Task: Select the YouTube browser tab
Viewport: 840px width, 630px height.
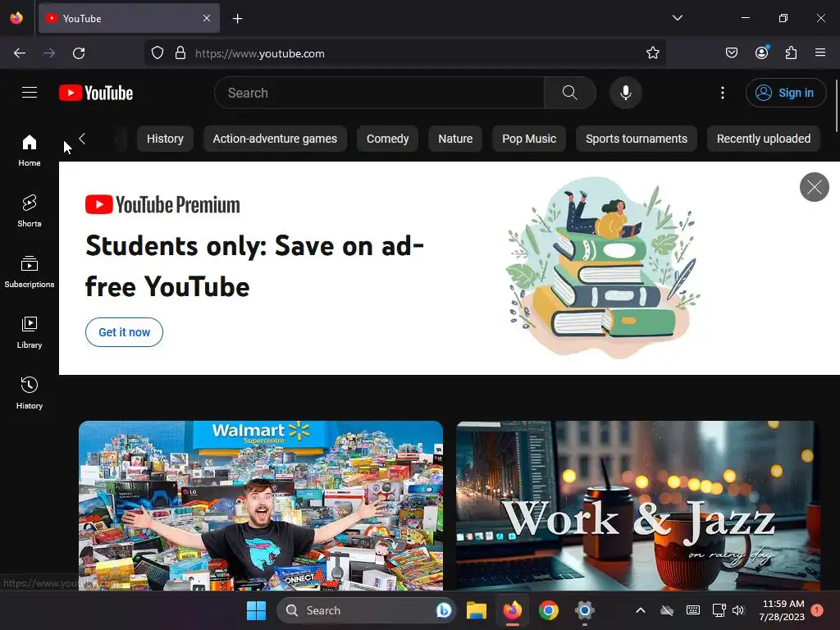Action: coord(129,18)
